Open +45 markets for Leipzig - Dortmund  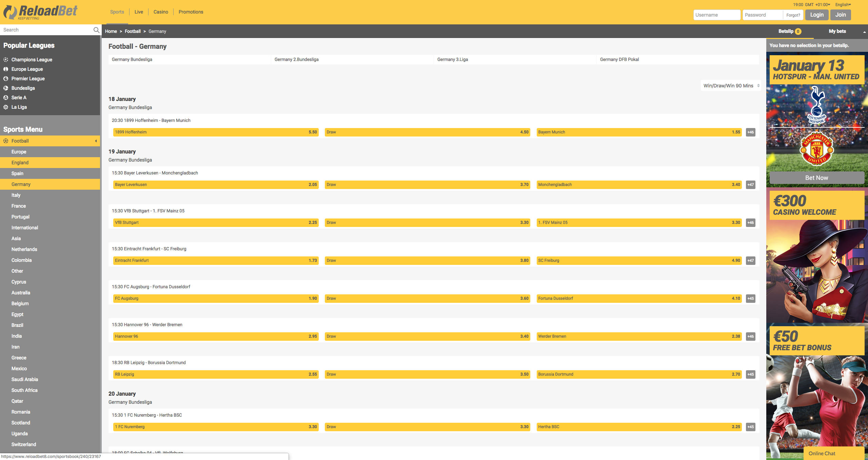tap(751, 374)
